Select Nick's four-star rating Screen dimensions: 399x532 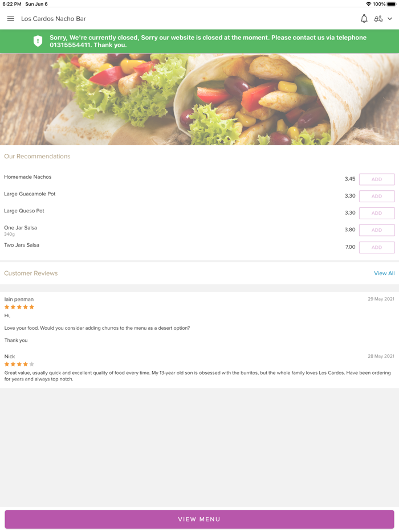(x=19, y=364)
